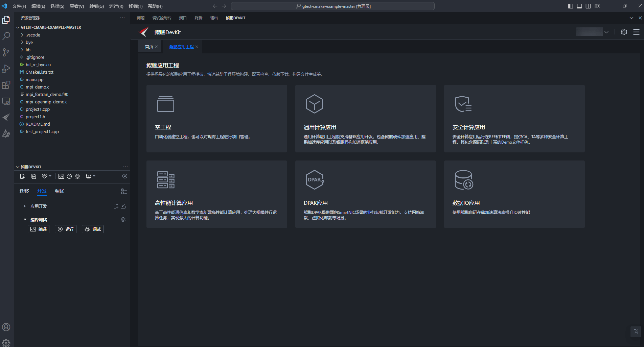
Task: Open the 鲲鹏DEVKIT section more-actions ellipsis
Action: click(125, 167)
